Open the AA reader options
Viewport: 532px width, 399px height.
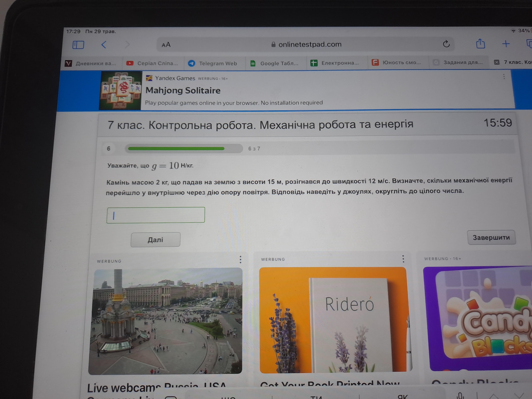[x=166, y=45]
